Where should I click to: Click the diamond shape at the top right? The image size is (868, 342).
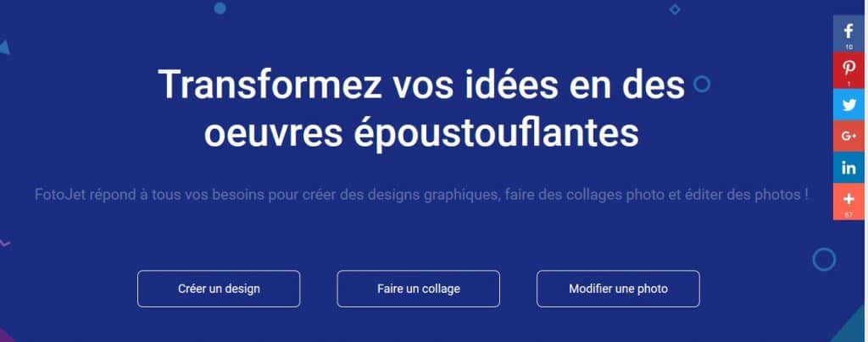[x=674, y=8]
